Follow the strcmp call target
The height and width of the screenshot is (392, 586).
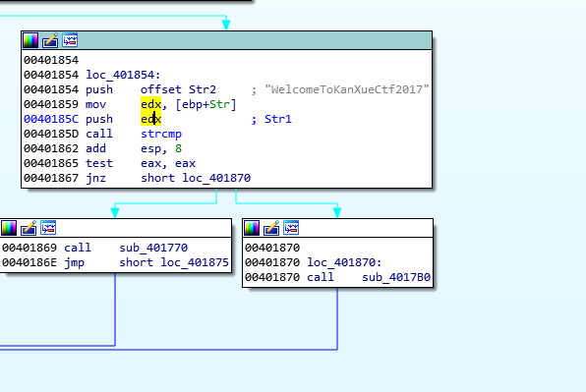click(161, 134)
